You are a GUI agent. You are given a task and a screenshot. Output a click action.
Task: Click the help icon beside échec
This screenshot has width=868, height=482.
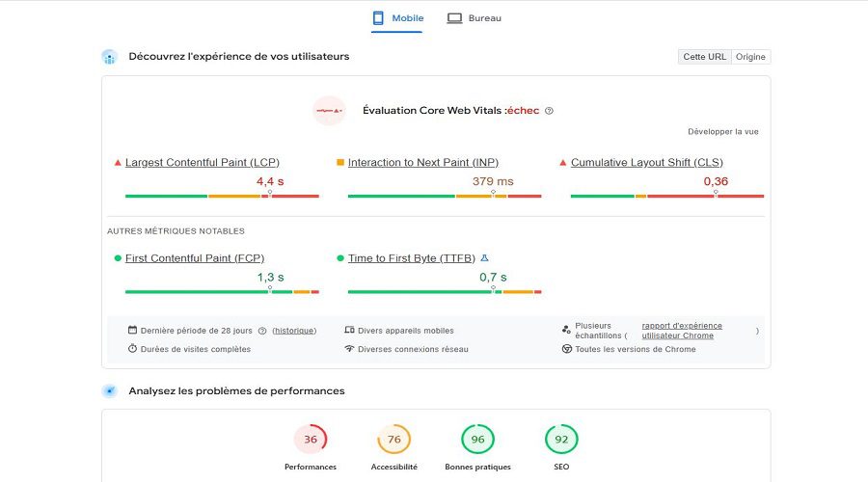point(549,111)
